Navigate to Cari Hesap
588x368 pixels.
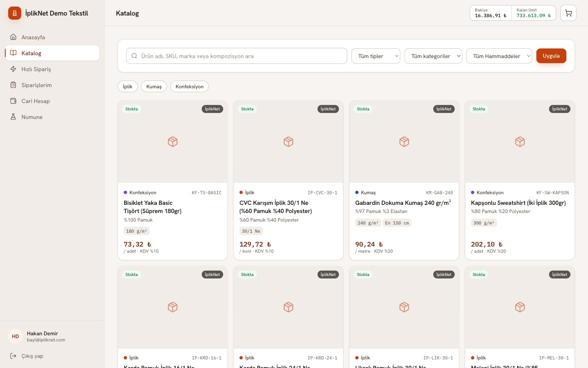[x=52, y=101]
